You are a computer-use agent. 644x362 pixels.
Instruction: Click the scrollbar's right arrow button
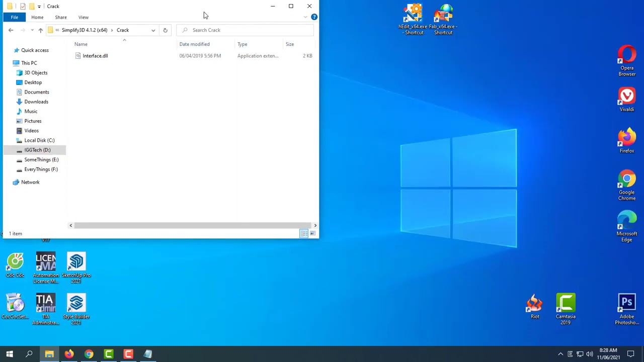click(315, 225)
